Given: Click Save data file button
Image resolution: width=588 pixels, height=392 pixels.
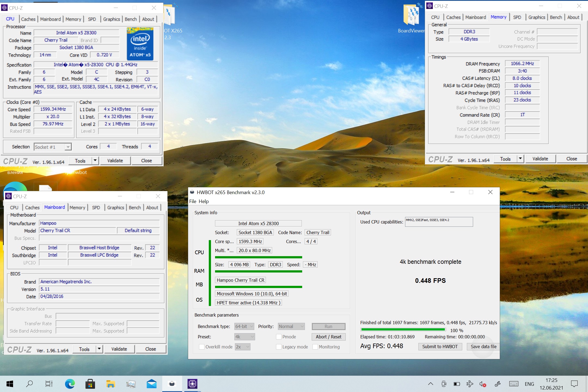Looking at the screenshot, I should click(483, 347).
